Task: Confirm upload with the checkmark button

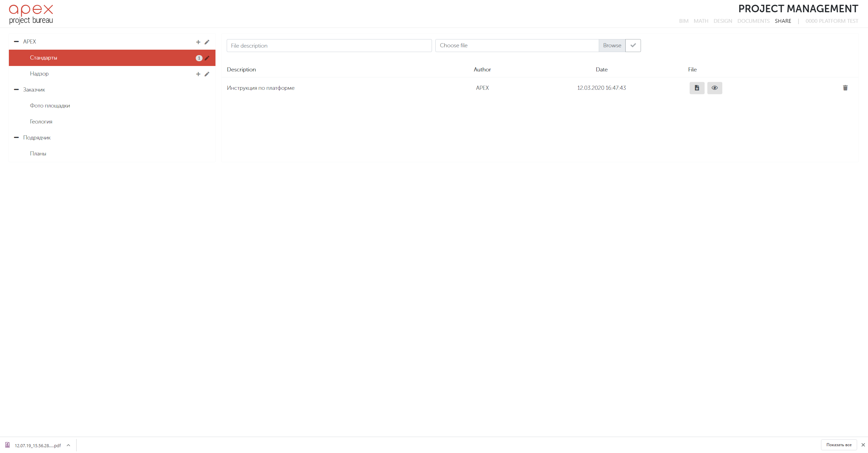Action: (633, 46)
